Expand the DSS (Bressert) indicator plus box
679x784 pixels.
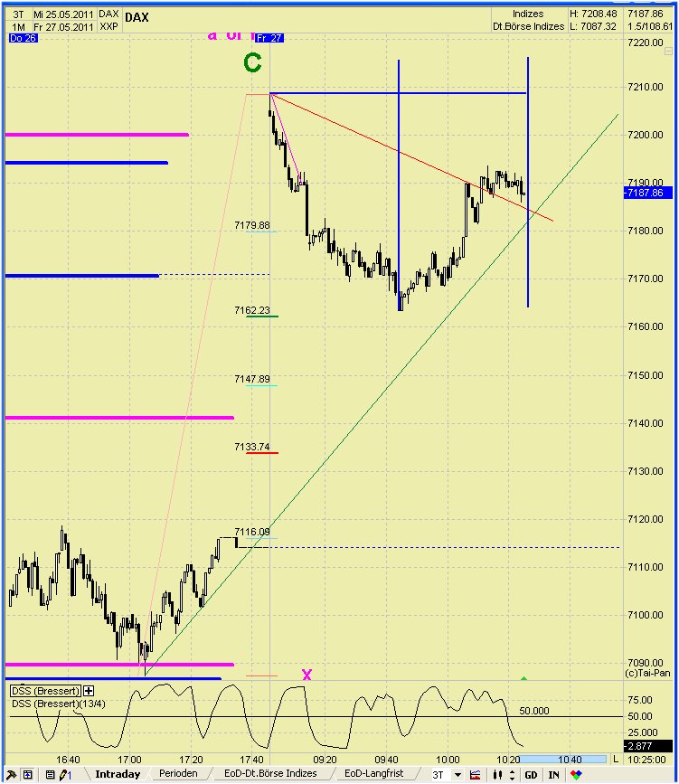tap(89, 691)
